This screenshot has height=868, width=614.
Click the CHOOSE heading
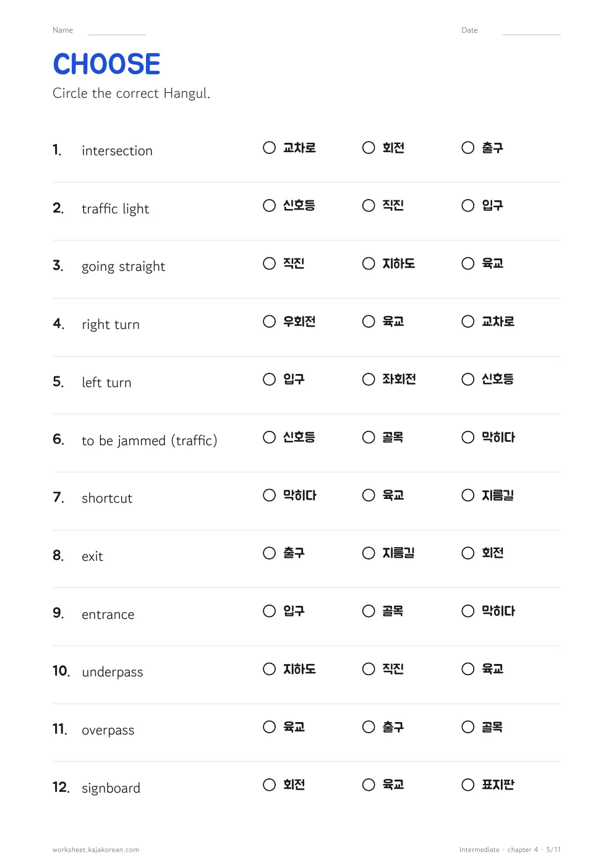[106, 64]
